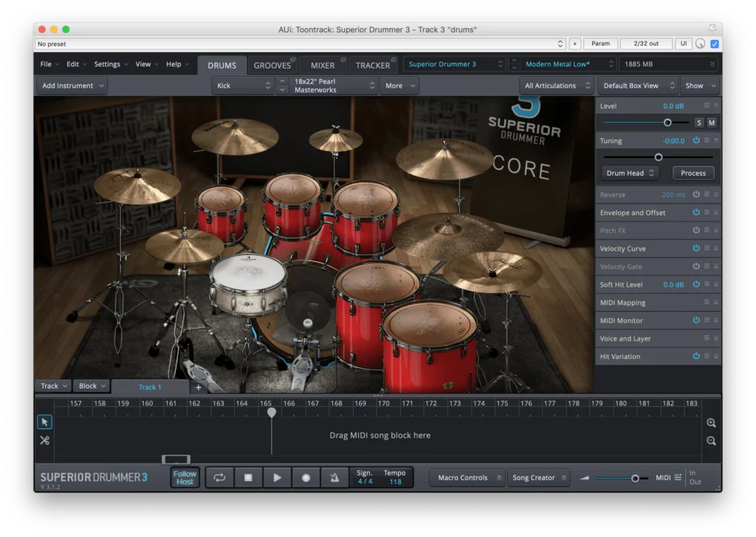
Task: Pop out the Grooves tab window
Action: click(x=292, y=60)
